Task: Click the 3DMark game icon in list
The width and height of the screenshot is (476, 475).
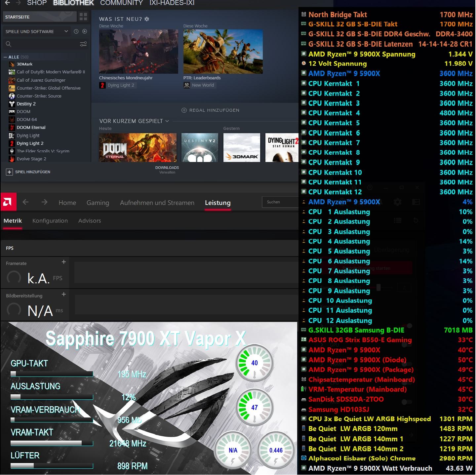Action: click(12, 64)
